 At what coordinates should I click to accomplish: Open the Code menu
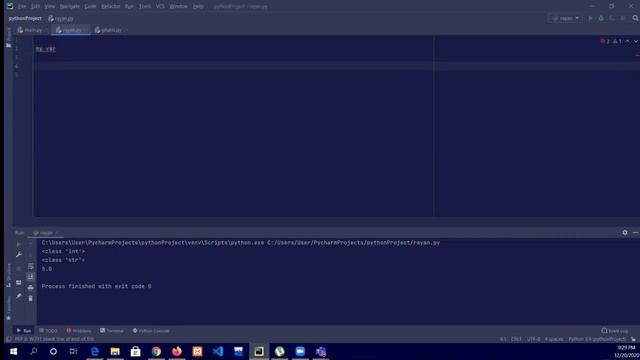pyautogui.click(x=90, y=7)
